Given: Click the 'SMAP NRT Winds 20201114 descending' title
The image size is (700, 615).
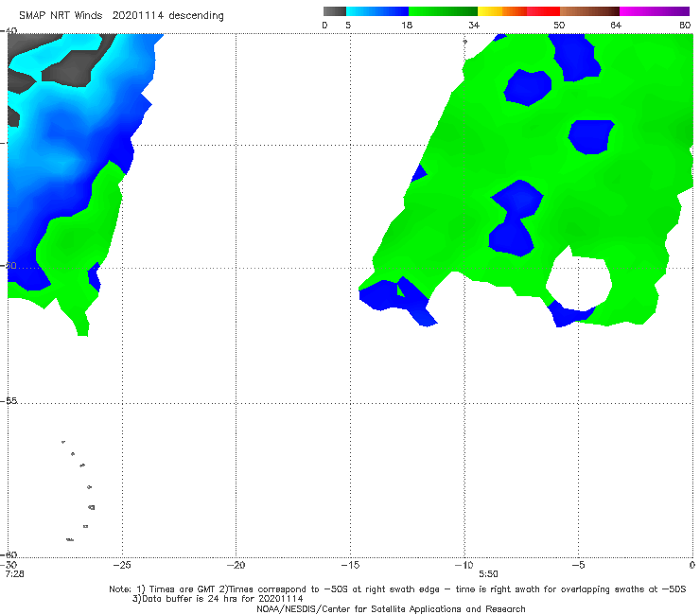Looking at the screenshot, I should (121, 15).
